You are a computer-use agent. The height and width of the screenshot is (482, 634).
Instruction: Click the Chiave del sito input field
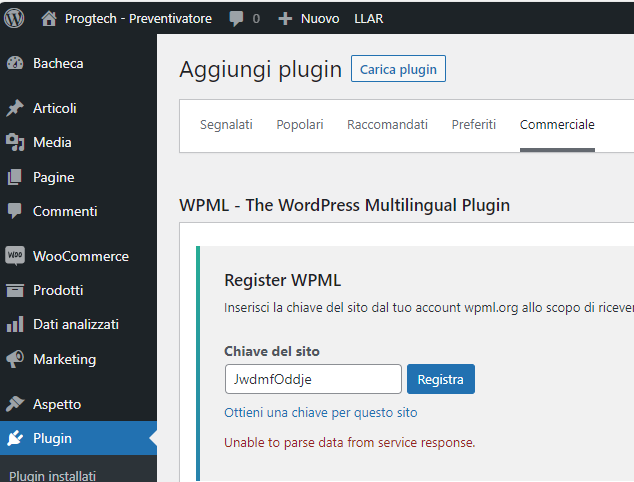point(313,379)
